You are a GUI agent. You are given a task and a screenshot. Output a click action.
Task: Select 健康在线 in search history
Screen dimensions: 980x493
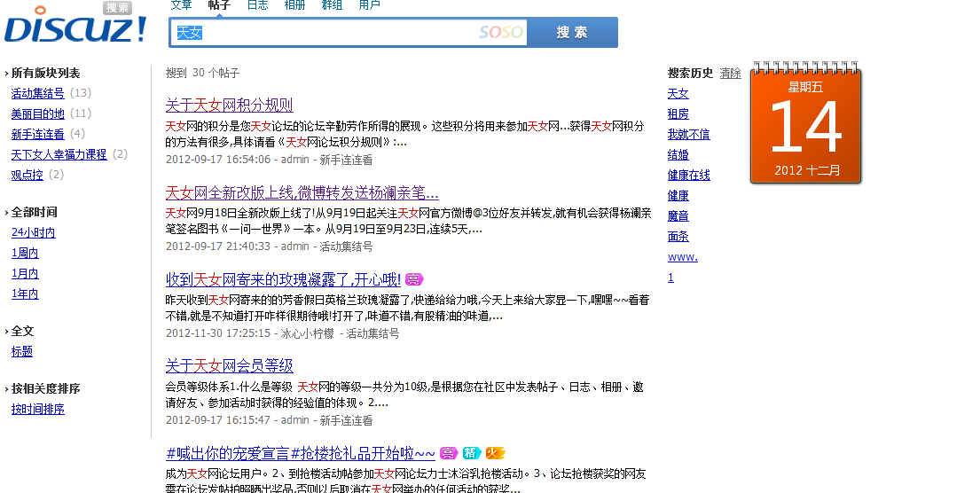coord(689,176)
